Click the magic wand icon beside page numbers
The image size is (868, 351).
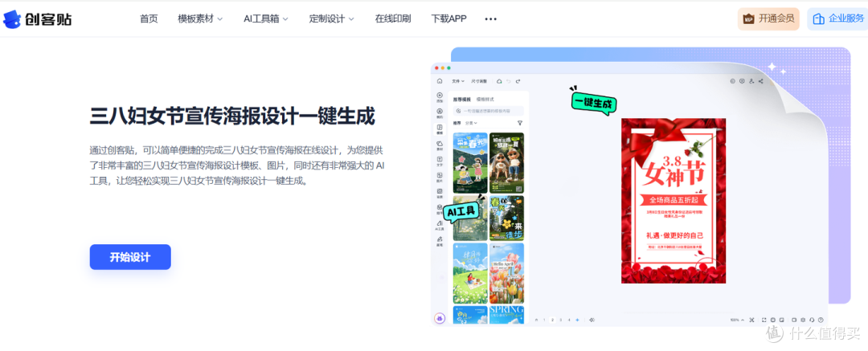click(x=592, y=320)
